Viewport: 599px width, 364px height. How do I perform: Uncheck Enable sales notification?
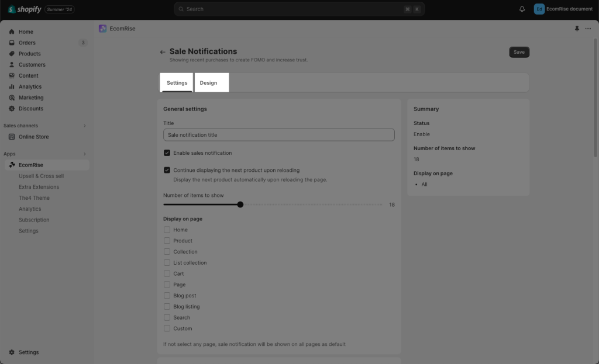tap(167, 153)
